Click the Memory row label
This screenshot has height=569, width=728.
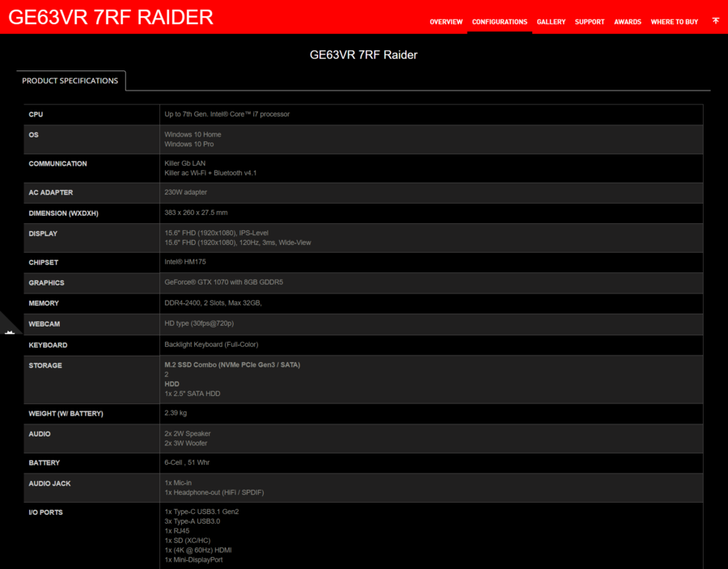tap(44, 303)
